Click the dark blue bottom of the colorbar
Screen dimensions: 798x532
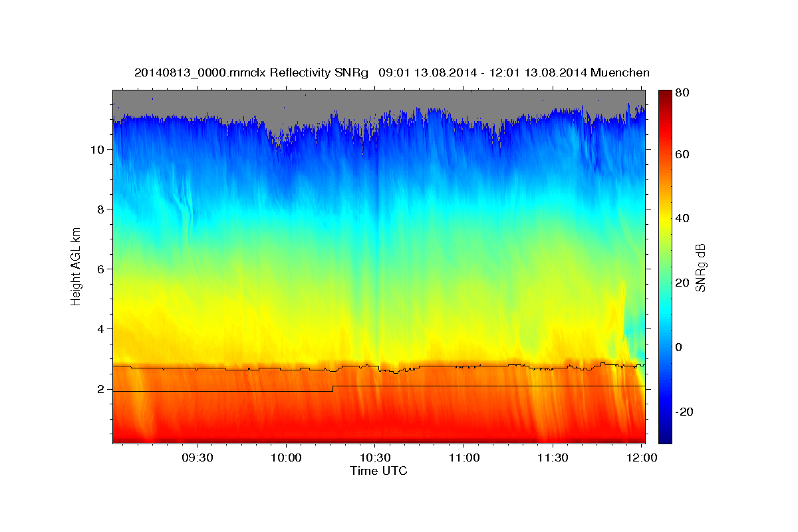[665, 437]
